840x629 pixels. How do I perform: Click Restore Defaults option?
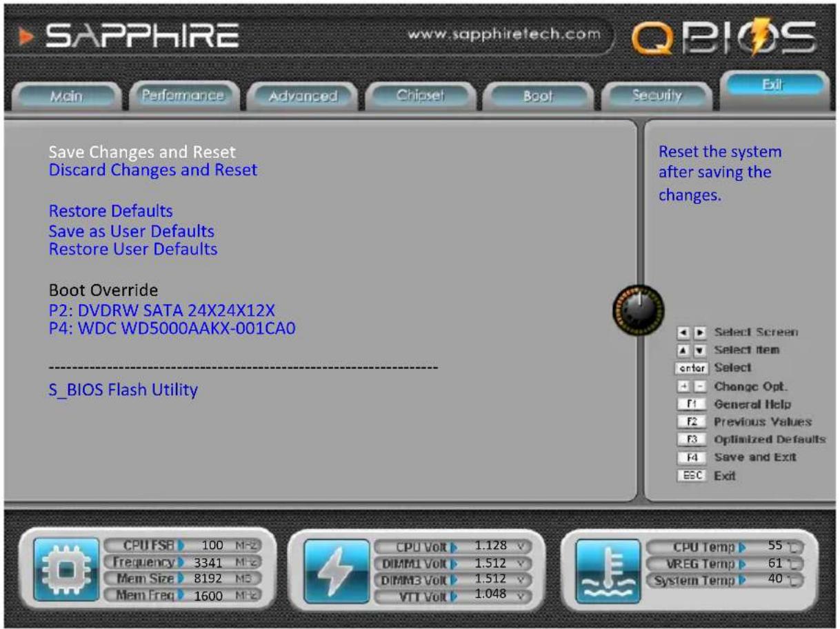click(110, 210)
